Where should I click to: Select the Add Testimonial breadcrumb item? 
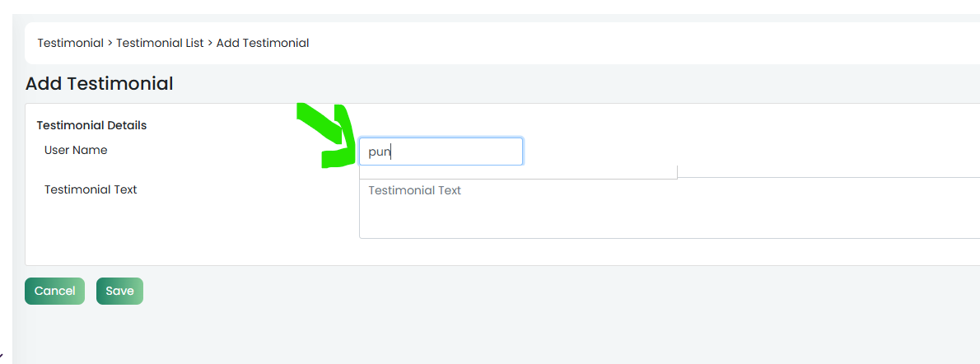pyautogui.click(x=263, y=43)
